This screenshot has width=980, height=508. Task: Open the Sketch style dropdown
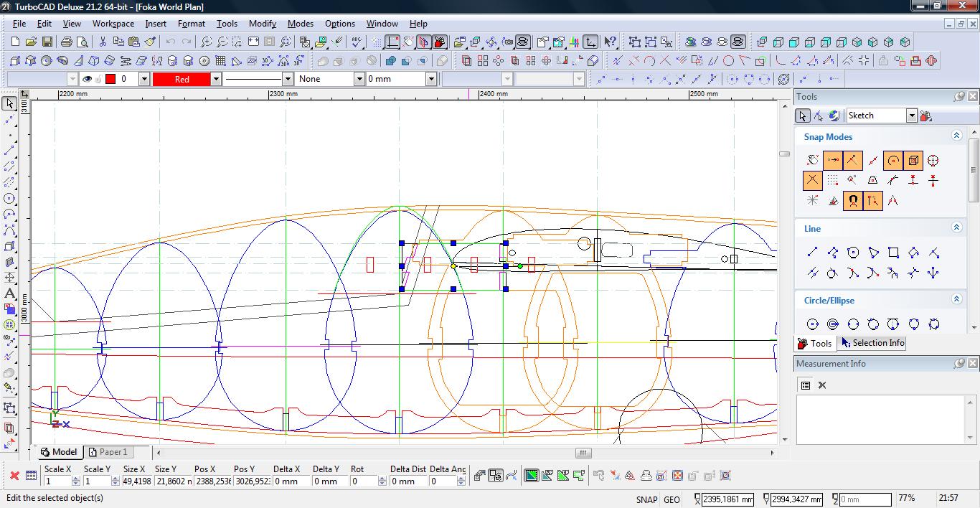point(911,116)
